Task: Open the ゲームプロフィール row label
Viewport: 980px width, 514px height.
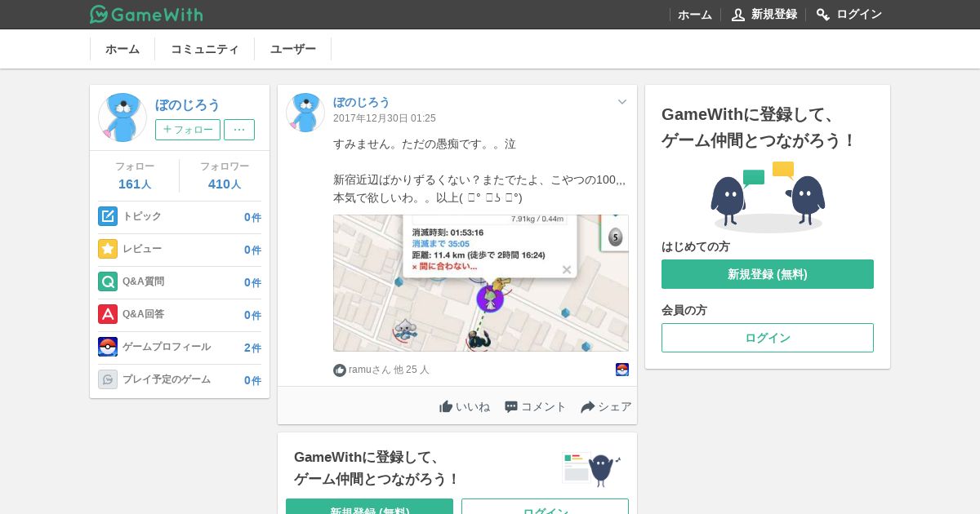Action: (167, 347)
